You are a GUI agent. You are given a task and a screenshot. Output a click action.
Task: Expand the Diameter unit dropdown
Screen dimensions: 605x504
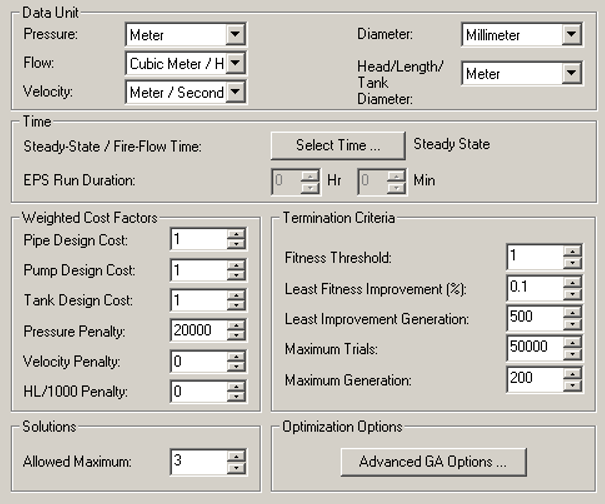pyautogui.click(x=571, y=34)
